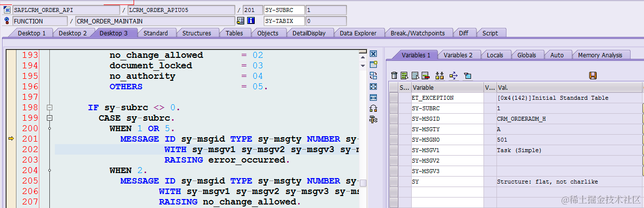Image resolution: width=644 pixels, height=208 pixels.
Task: Click the SY-MSGNO value 501
Action: pos(502,140)
